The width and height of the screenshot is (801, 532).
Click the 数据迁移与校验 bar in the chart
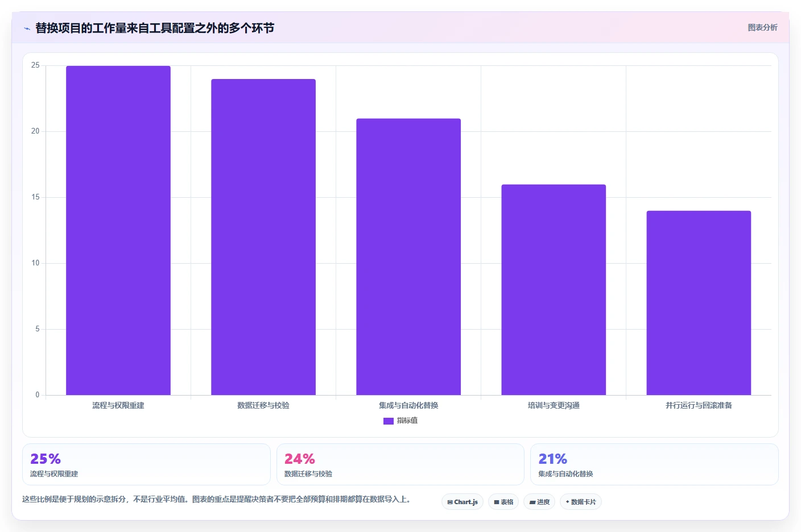[263, 237]
